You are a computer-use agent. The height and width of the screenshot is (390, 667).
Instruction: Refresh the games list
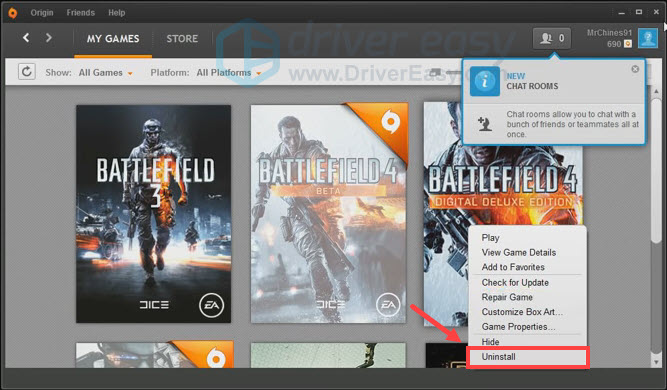coord(26,72)
